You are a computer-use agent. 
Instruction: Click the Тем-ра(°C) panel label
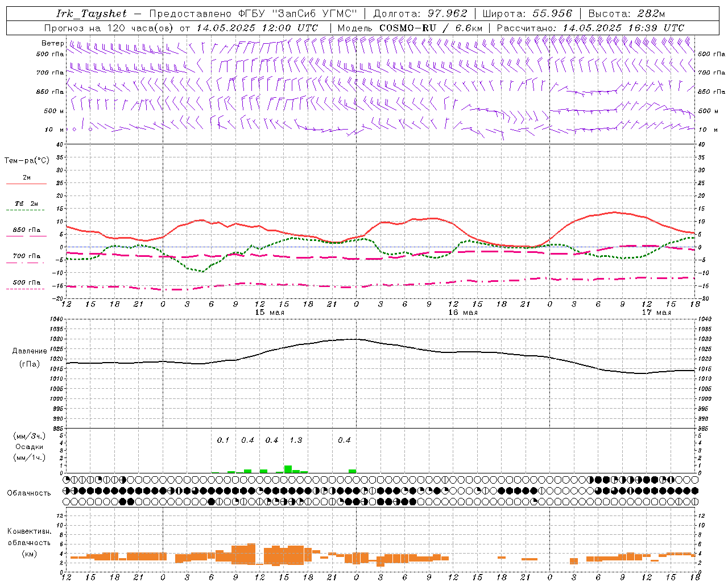click(x=27, y=160)
